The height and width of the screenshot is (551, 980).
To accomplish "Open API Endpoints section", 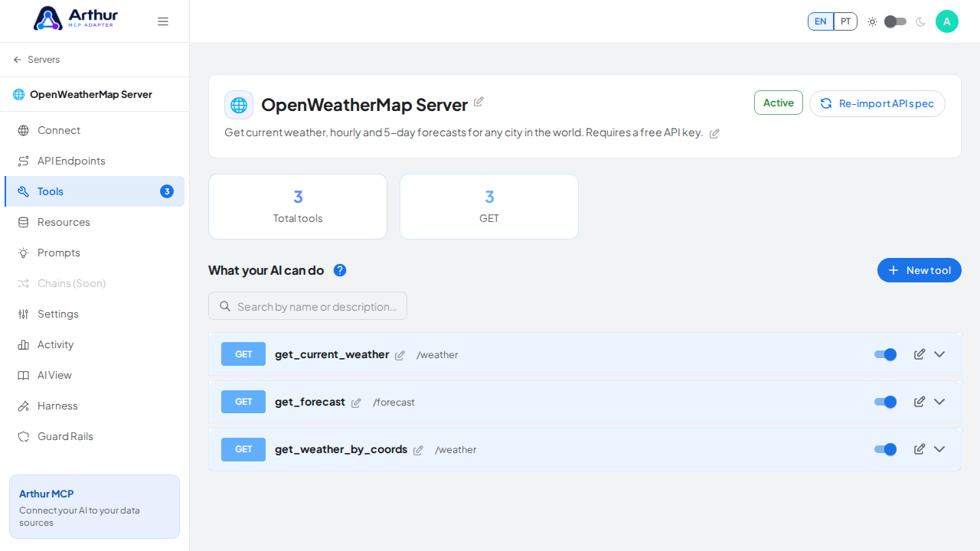I will point(94,161).
